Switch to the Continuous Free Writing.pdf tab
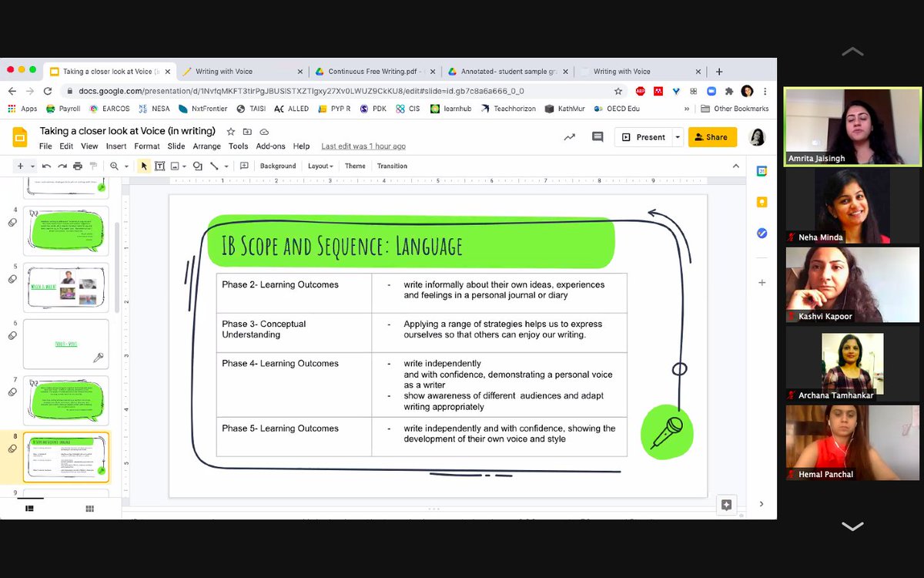The width and height of the screenshot is (924, 578). [373, 70]
